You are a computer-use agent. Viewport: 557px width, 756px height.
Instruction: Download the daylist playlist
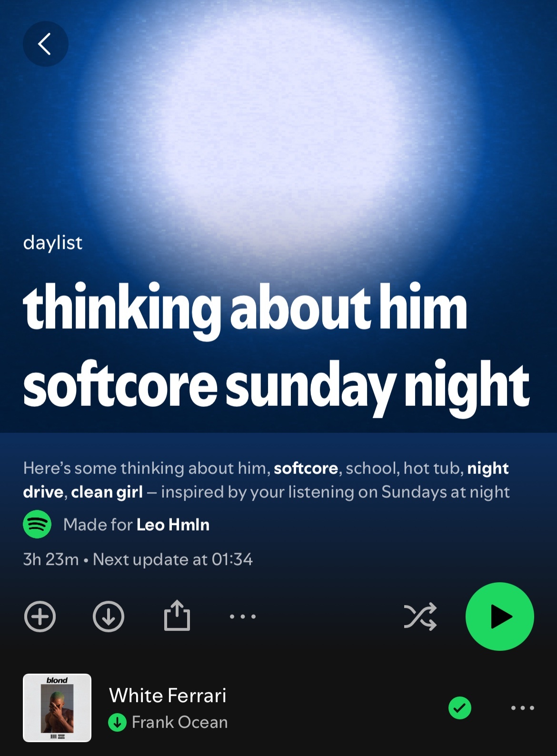108,616
